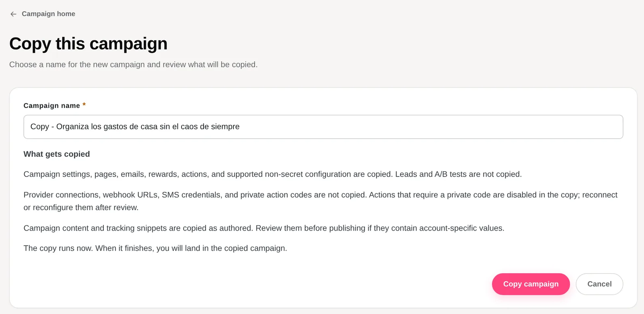Click the "Copy this campaign" page heading
644x314 pixels.
(x=89, y=44)
